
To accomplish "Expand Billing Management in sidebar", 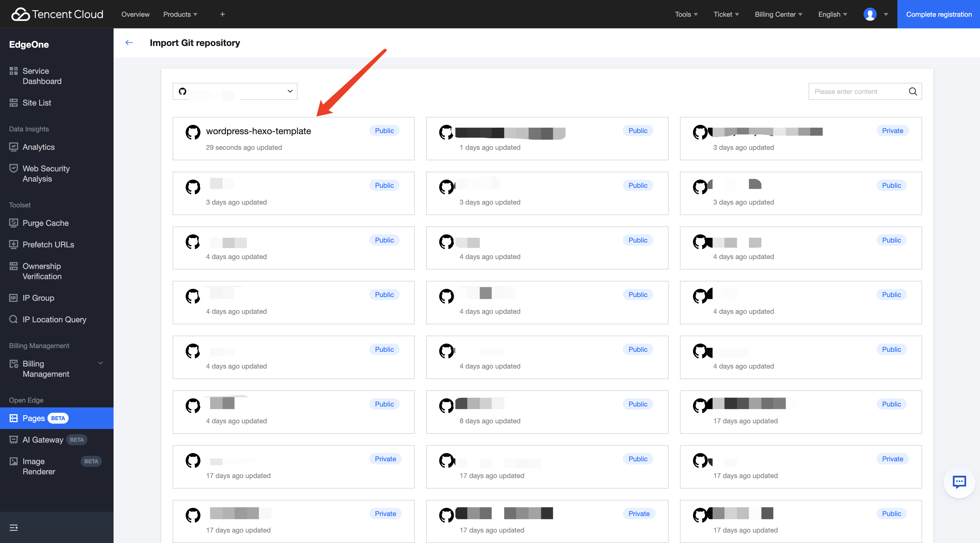I will click(56, 369).
